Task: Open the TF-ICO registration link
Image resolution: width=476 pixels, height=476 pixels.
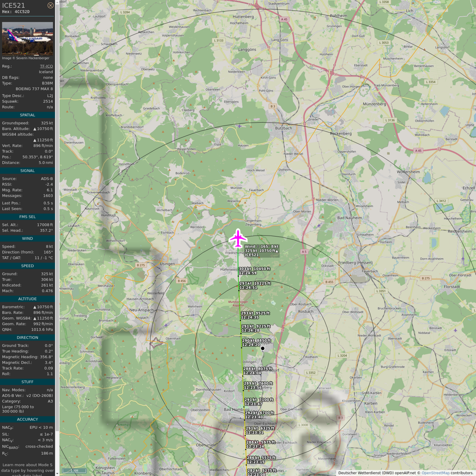Action: pos(46,66)
